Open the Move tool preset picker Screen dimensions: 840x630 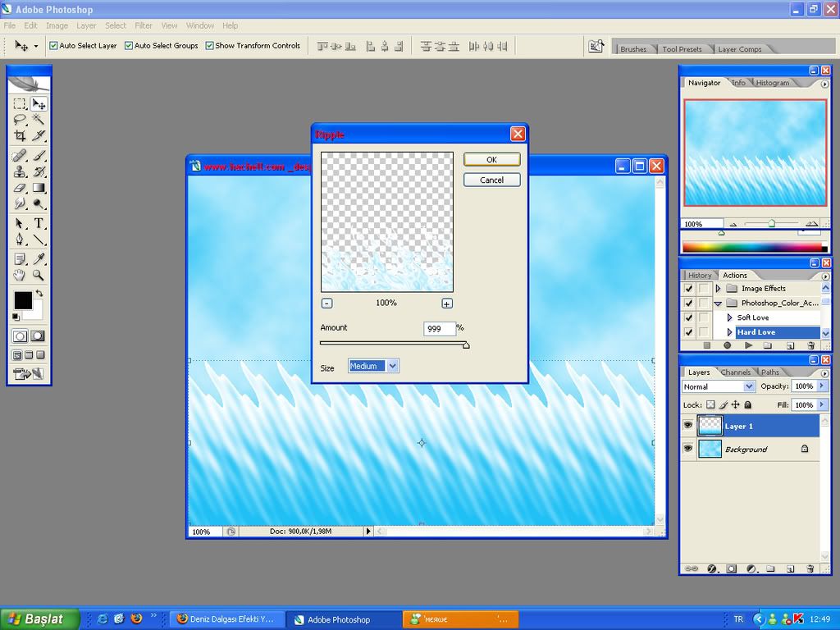(x=36, y=46)
